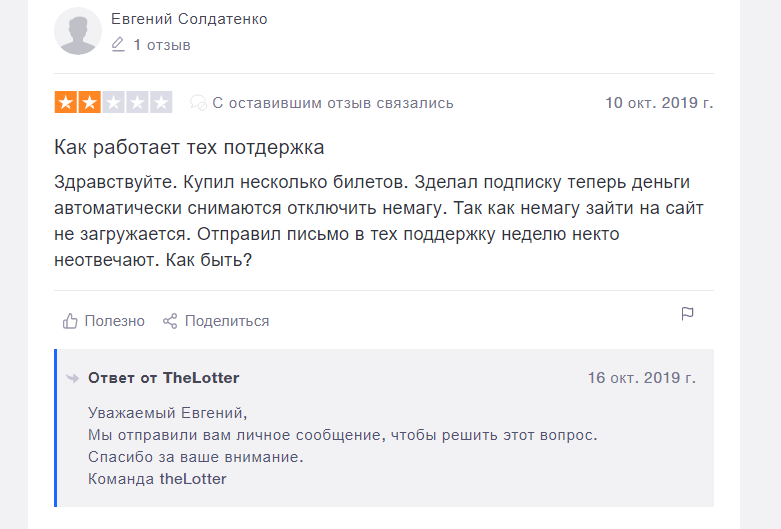
Task: Click the fifth grey rating star
Action: (161, 102)
